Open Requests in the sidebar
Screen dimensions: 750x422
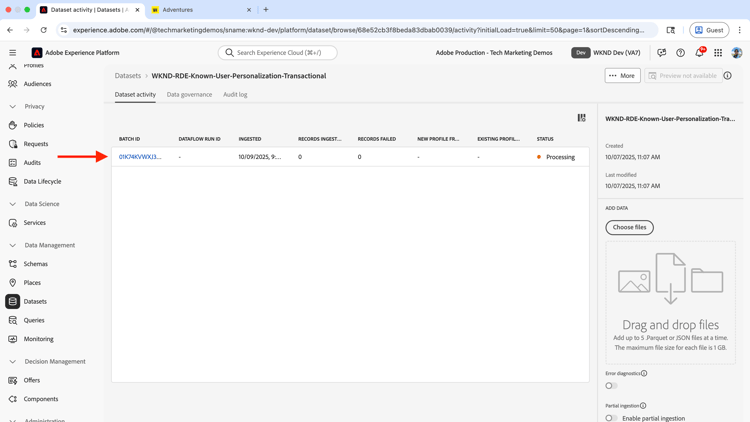(x=36, y=144)
